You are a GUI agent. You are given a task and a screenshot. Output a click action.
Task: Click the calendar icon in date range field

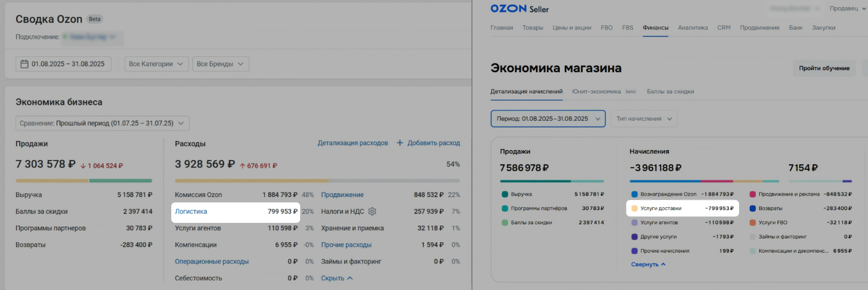pyautogui.click(x=24, y=64)
